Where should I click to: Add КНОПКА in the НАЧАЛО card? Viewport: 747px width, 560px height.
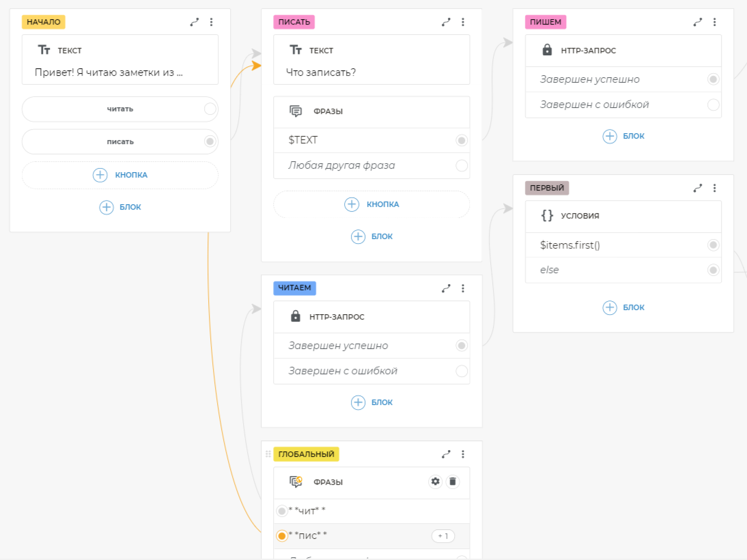[120, 175]
